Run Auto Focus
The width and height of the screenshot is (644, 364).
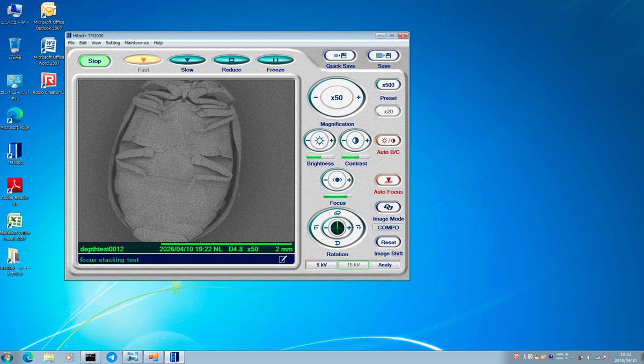pyautogui.click(x=388, y=180)
